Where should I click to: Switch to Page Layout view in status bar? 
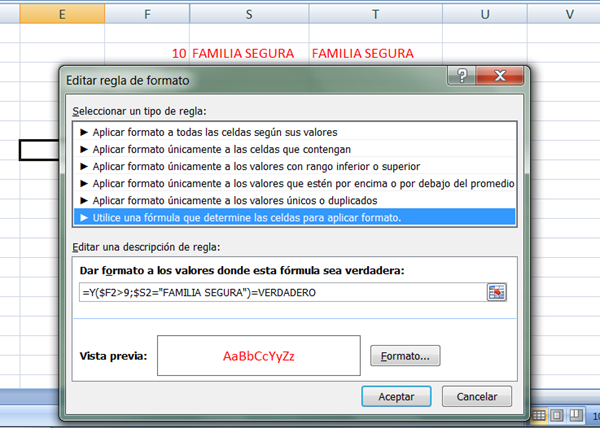[557, 415]
